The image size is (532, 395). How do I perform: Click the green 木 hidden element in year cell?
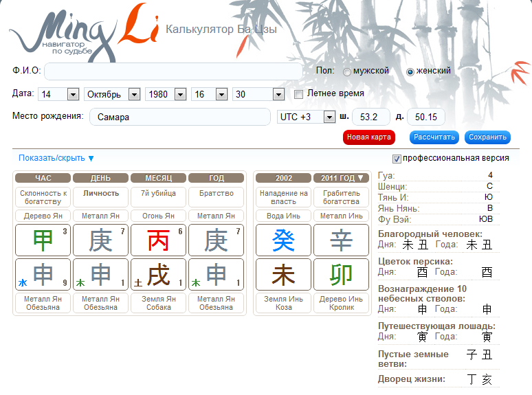click(x=196, y=283)
